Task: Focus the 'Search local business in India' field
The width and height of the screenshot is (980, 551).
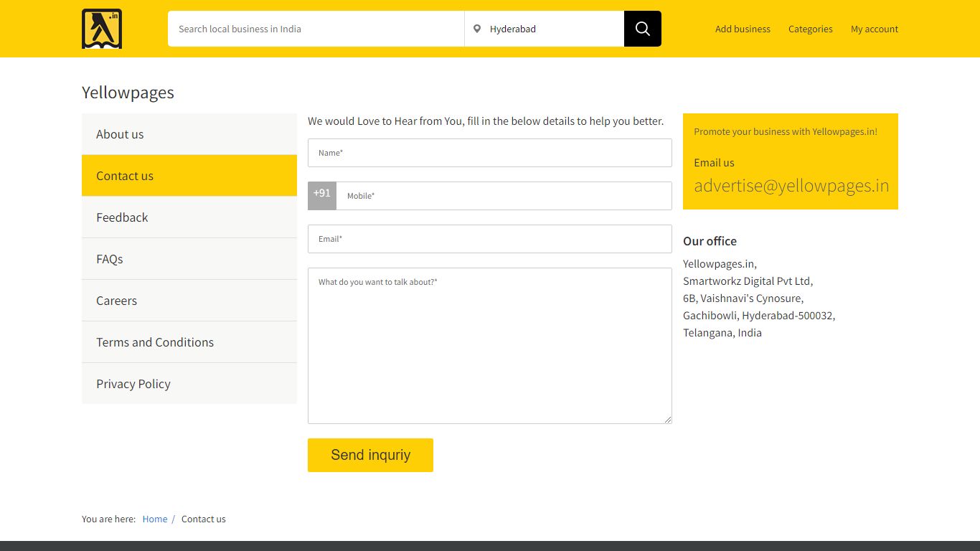Action: 316,29
